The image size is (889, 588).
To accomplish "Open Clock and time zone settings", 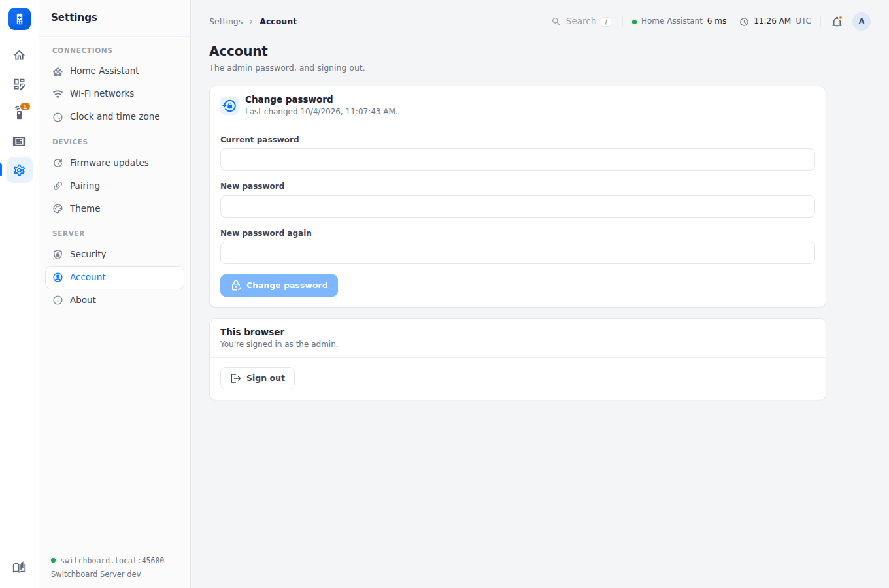I will tap(114, 116).
